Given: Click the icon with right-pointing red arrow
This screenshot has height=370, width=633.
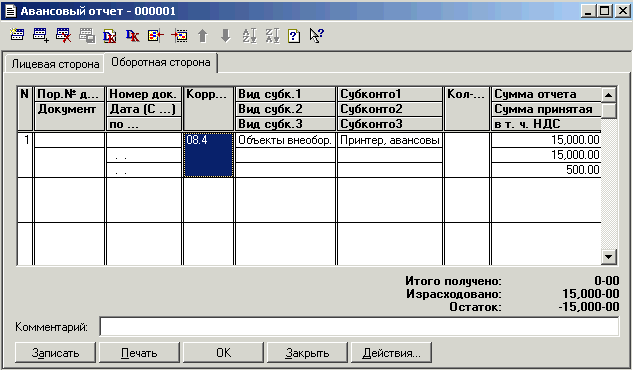Looking at the screenshot, I should (x=179, y=36).
